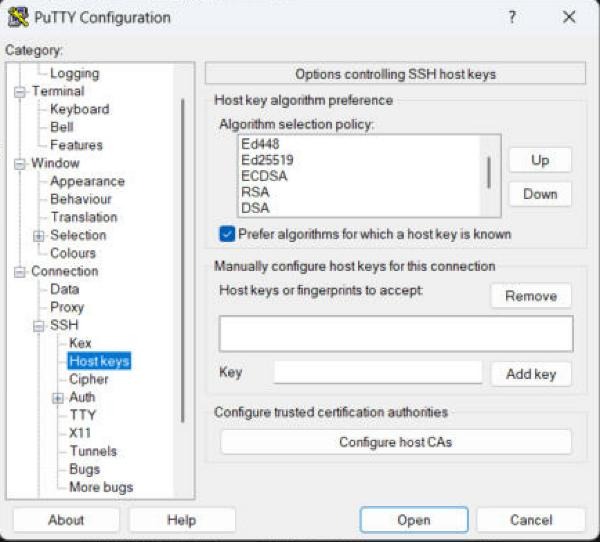Open Configure host CAs dialog
Screen dimensions: 600x542
point(396,442)
